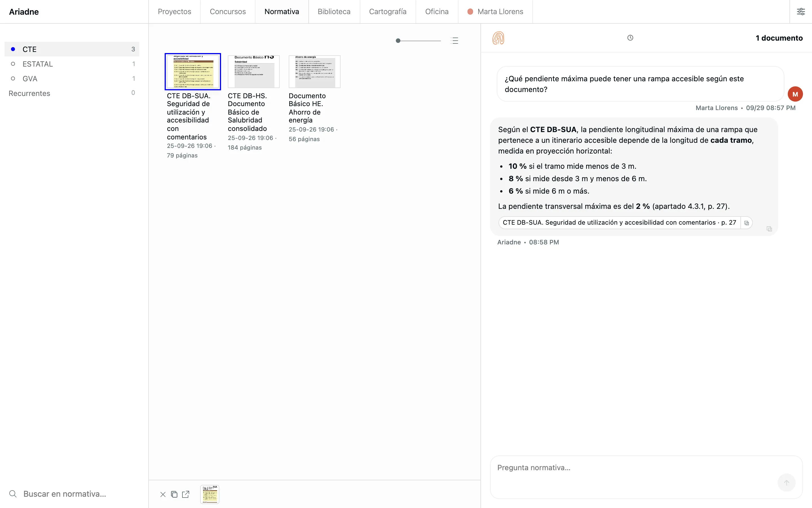Image resolution: width=812 pixels, height=508 pixels.
Task: Focus the Pregunta normativa input
Action: tap(646, 477)
